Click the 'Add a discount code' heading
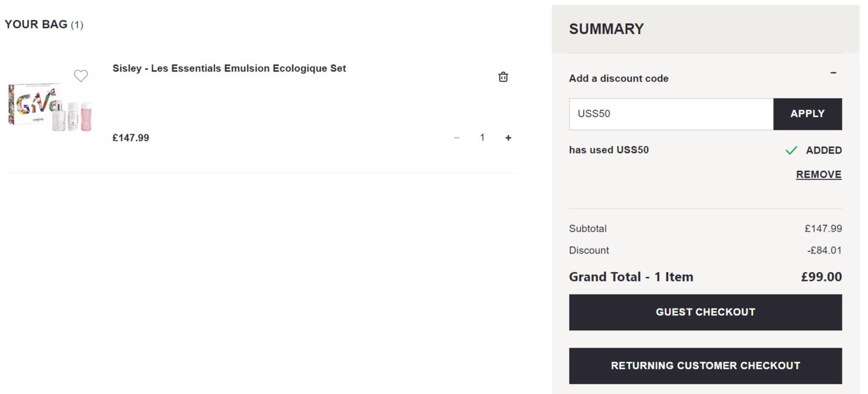 pyautogui.click(x=619, y=78)
